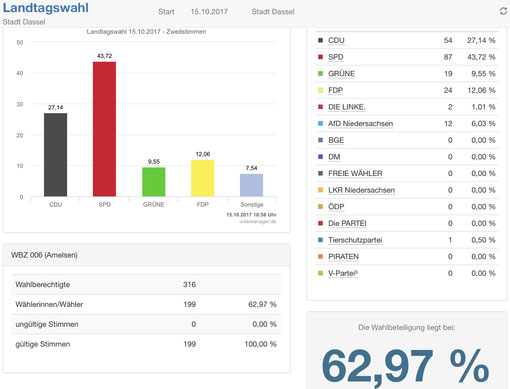Click the votemanager.de chart credit

(x=257, y=221)
